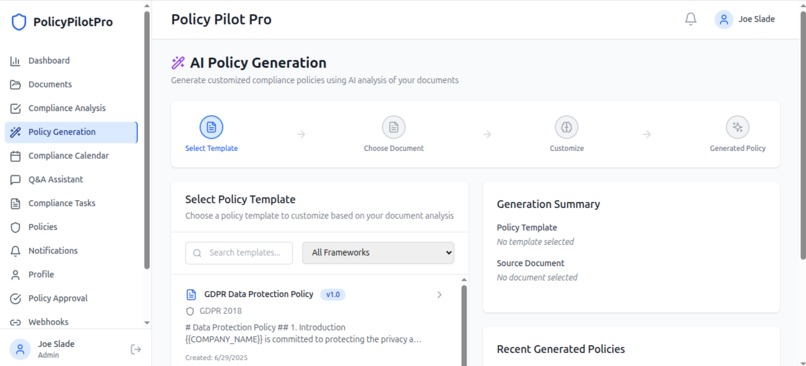The image size is (806, 366).
Task: Focus the Search templates input field
Action: (x=239, y=253)
